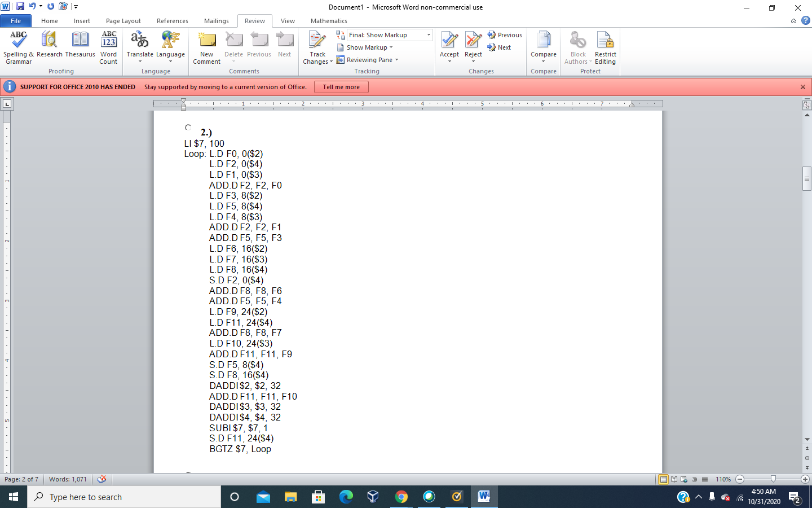Switch to Print Layout view
This screenshot has height=508, width=812.
coord(664,479)
